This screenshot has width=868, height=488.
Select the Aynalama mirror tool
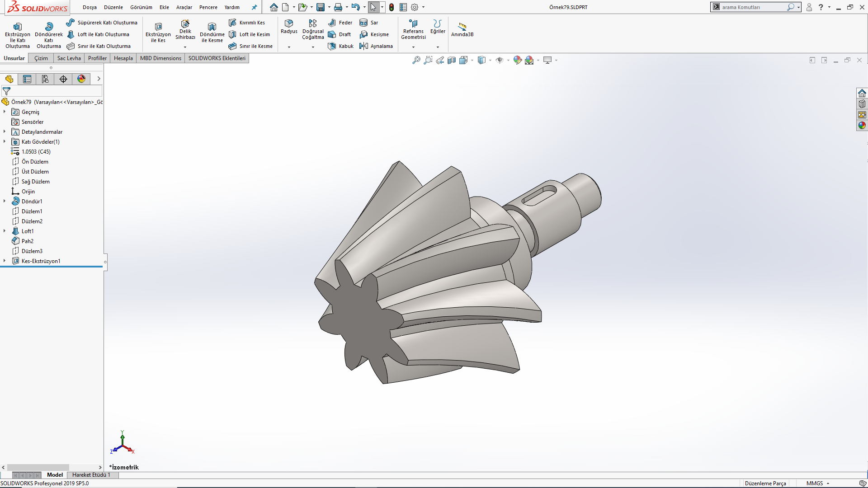[376, 46]
